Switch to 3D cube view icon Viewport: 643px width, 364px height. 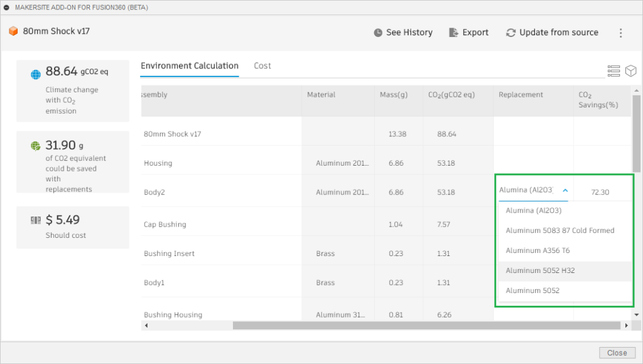tap(630, 71)
